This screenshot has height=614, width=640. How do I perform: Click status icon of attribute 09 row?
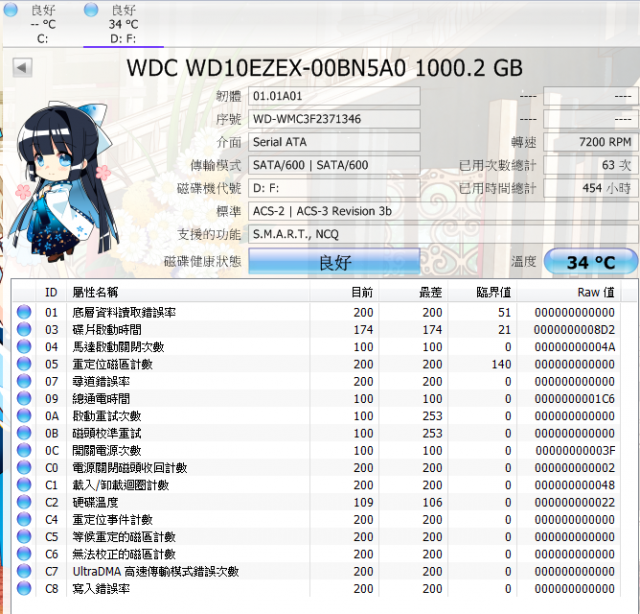click(x=24, y=398)
